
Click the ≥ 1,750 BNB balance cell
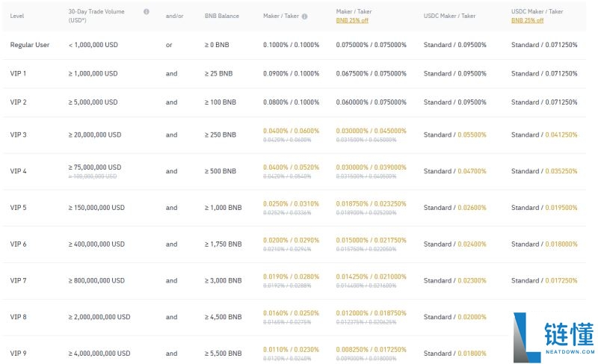point(223,244)
